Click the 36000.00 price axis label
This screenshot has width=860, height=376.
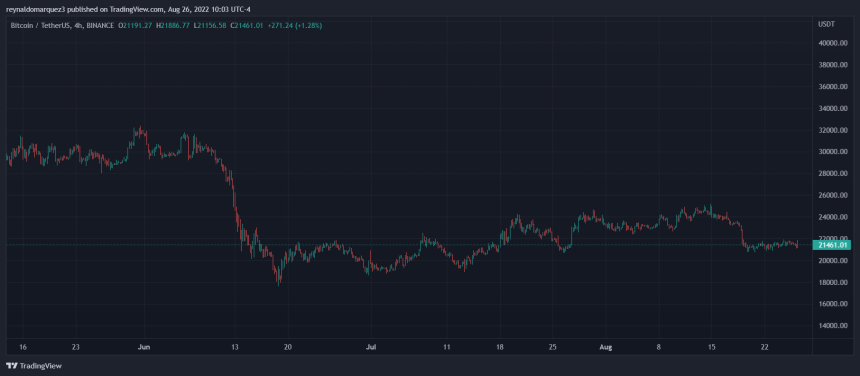pos(833,87)
